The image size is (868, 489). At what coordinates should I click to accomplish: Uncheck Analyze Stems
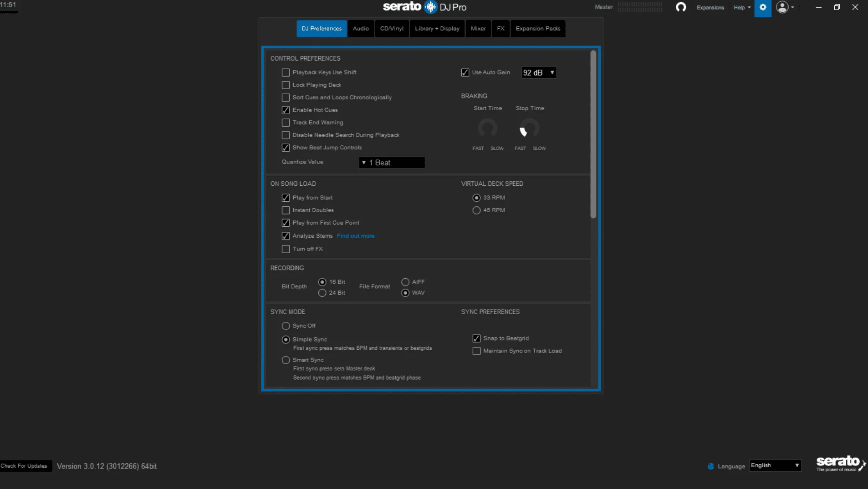[286, 236]
